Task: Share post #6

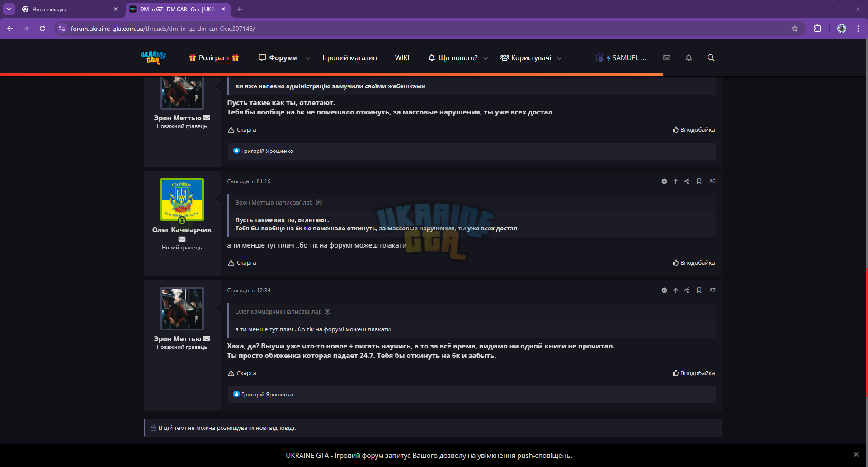Action: (687, 181)
